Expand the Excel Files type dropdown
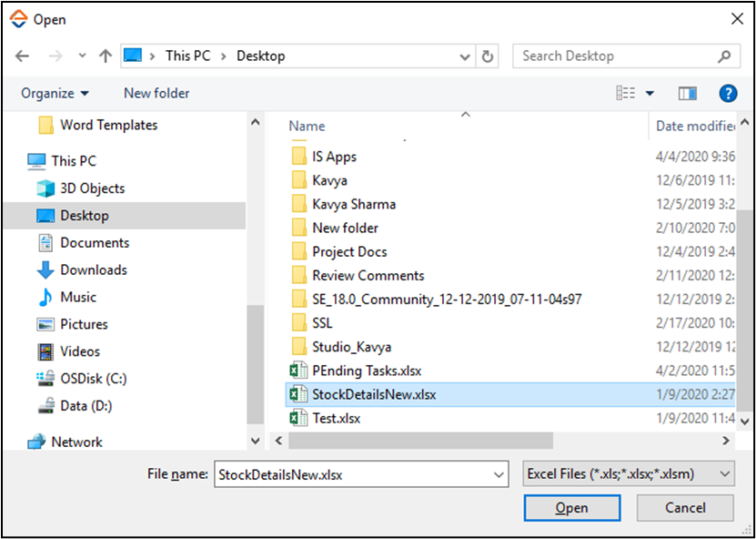 click(x=629, y=473)
